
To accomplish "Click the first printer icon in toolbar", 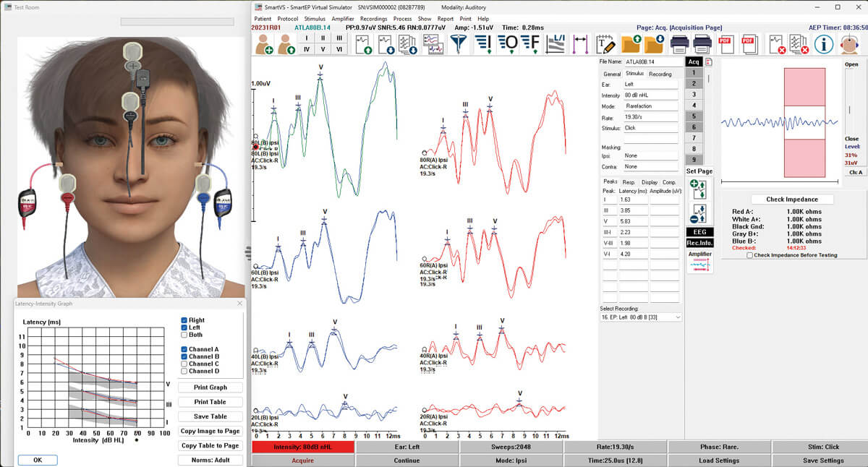I will tap(678, 44).
